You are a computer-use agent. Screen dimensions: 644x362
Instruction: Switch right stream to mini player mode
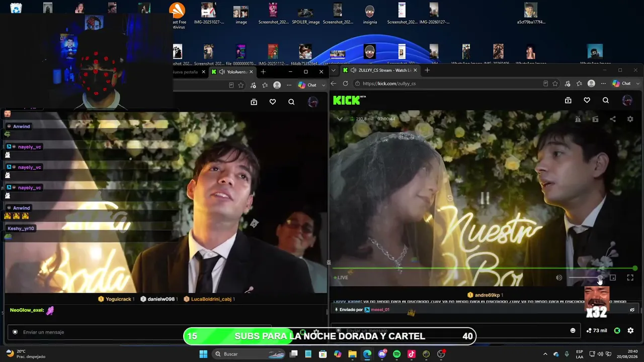tap(612, 278)
